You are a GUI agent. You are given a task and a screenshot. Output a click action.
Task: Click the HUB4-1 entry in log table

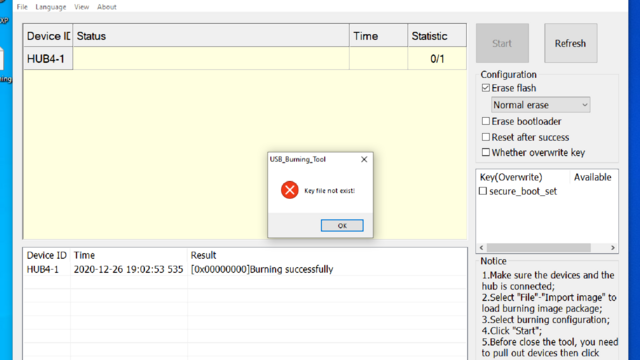tap(43, 269)
